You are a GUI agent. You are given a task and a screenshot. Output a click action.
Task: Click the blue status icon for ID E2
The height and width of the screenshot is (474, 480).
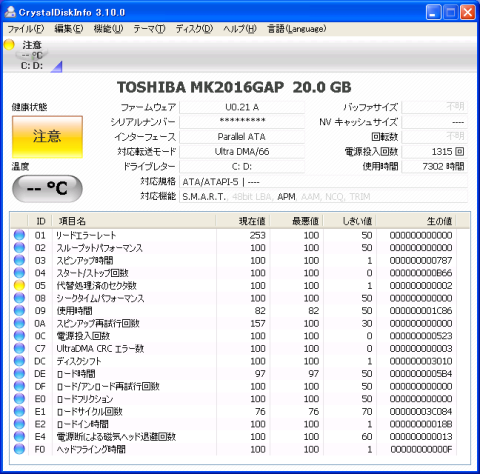pyautogui.click(x=19, y=424)
